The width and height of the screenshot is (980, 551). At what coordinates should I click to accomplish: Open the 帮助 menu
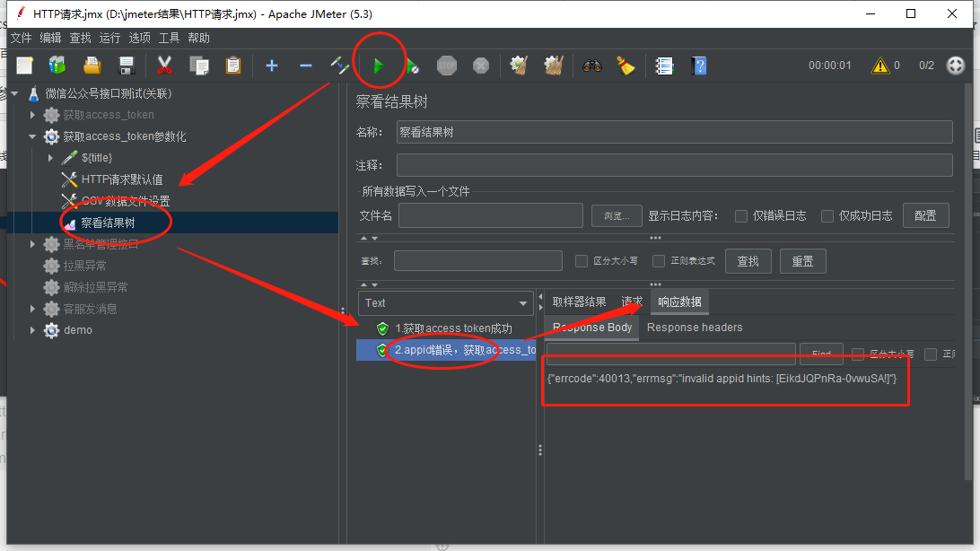coord(198,38)
